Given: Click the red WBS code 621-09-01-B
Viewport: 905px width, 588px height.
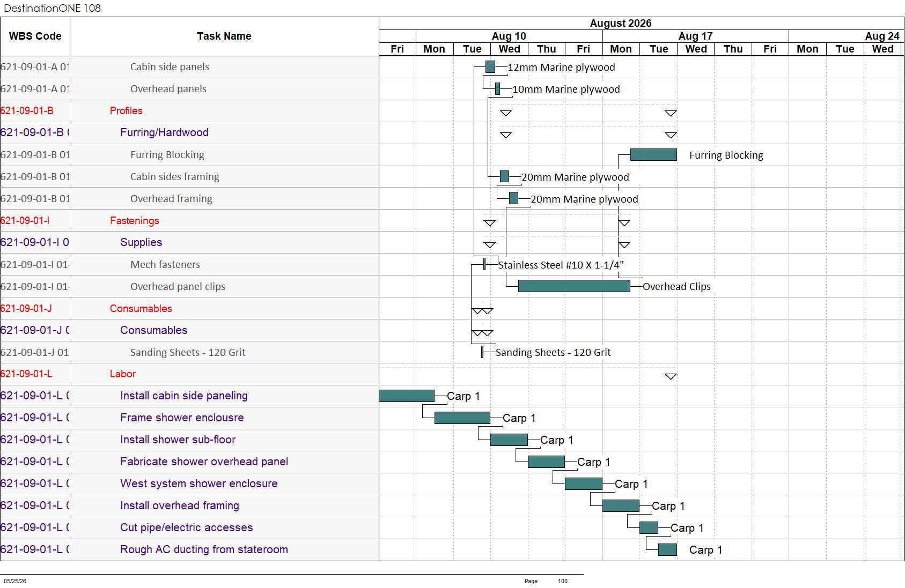Looking at the screenshot, I should (27, 111).
